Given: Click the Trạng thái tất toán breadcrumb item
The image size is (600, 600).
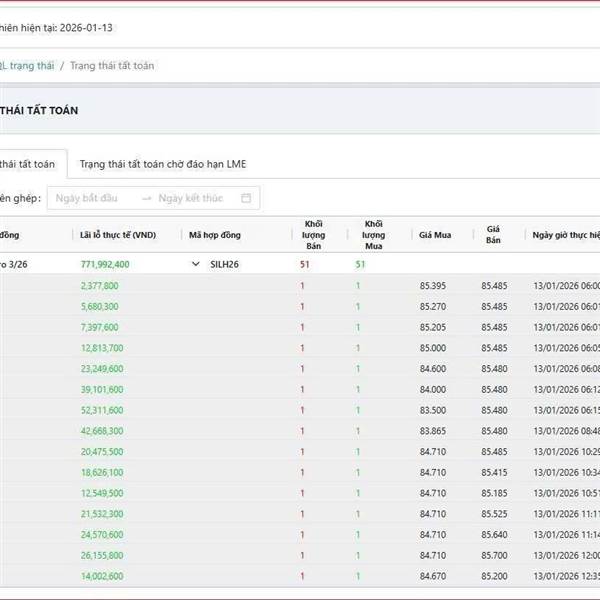Looking at the screenshot, I should click(111, 65).
